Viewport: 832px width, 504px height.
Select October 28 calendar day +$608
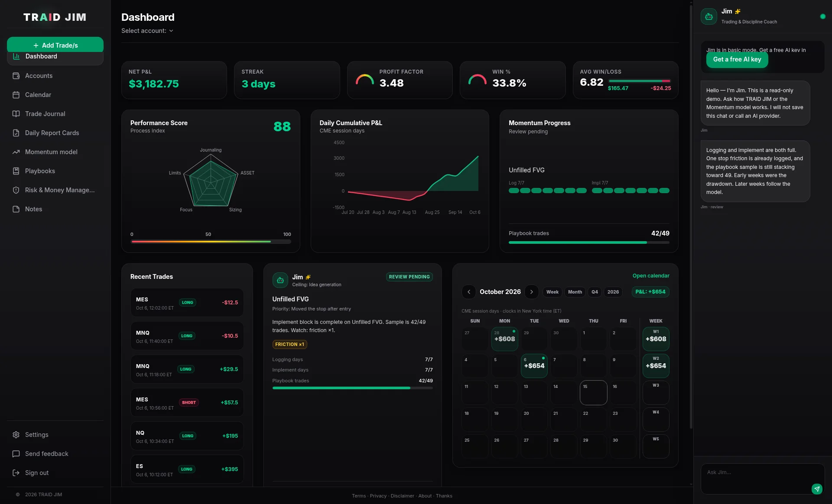tap(504, 339)
